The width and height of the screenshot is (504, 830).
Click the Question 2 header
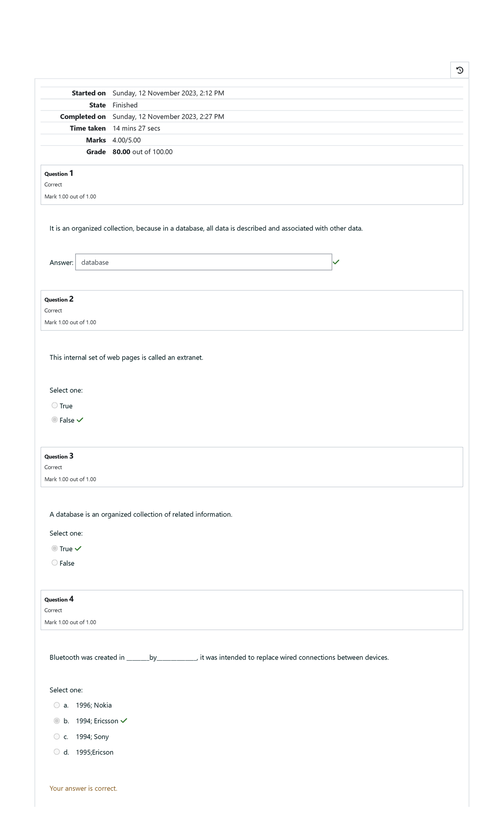[x=59, y=299]
